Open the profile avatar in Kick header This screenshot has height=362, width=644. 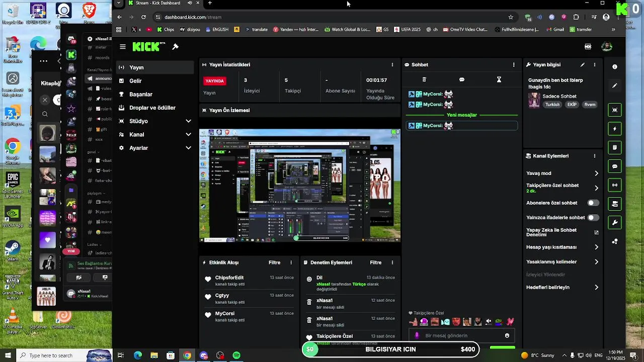coord(607,46)
